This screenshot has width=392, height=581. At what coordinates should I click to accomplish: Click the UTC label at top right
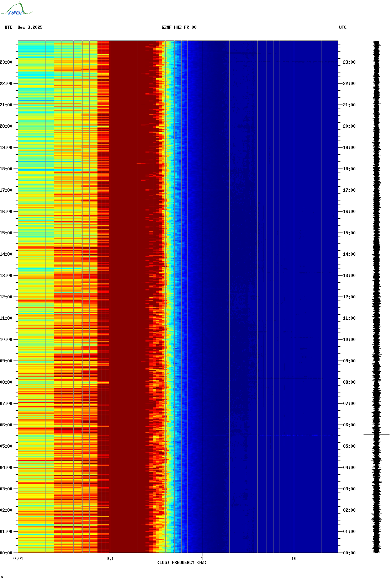(x=343, y=27)
